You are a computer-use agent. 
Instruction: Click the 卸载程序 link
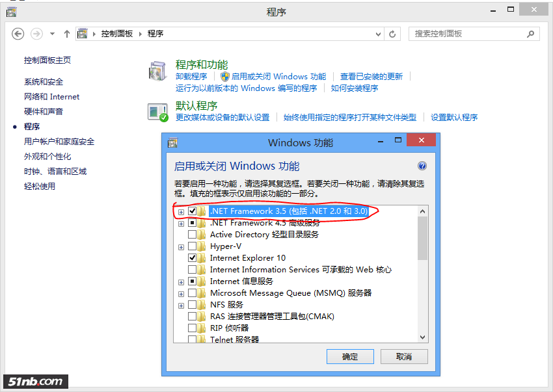[191, 77]
